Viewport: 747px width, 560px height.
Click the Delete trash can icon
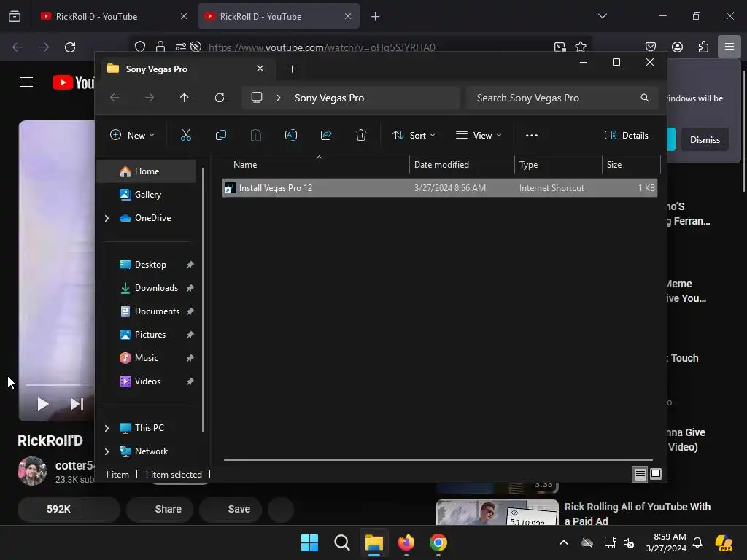(360, 135)
